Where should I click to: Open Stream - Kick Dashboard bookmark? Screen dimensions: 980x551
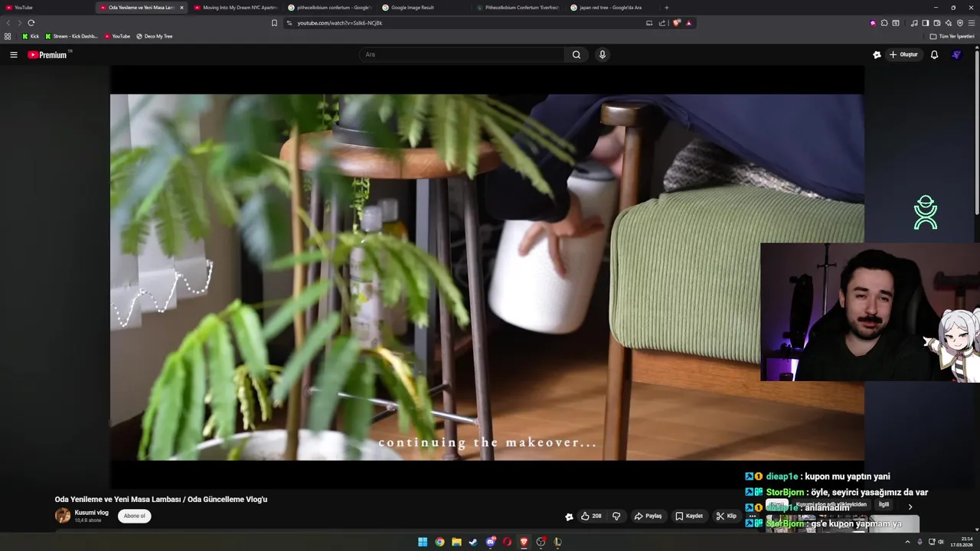71,36
